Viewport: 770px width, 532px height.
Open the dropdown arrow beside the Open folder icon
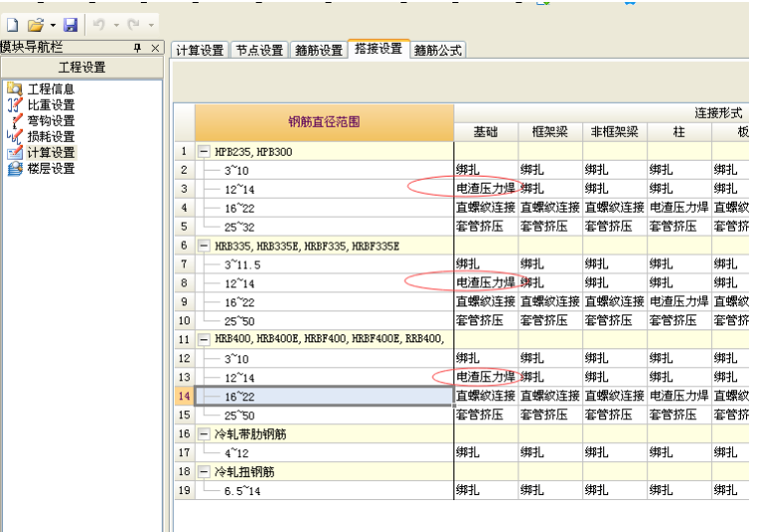click(53, 25)
